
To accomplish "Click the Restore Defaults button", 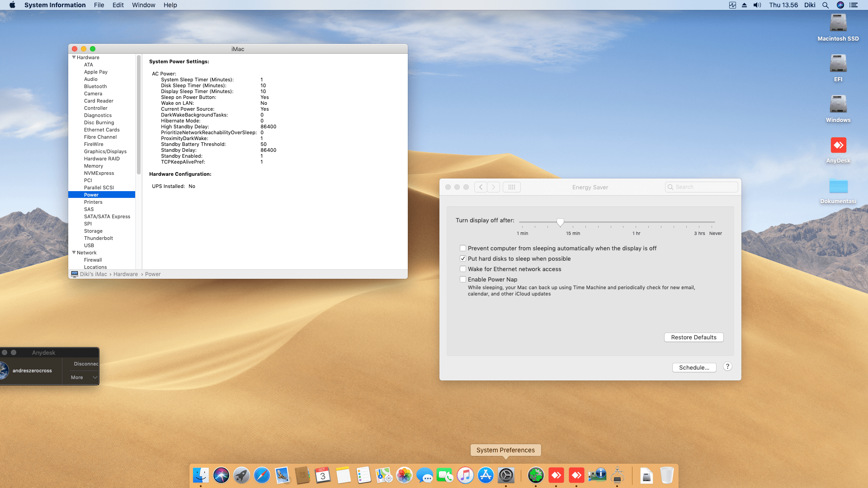I will [693, 337].
